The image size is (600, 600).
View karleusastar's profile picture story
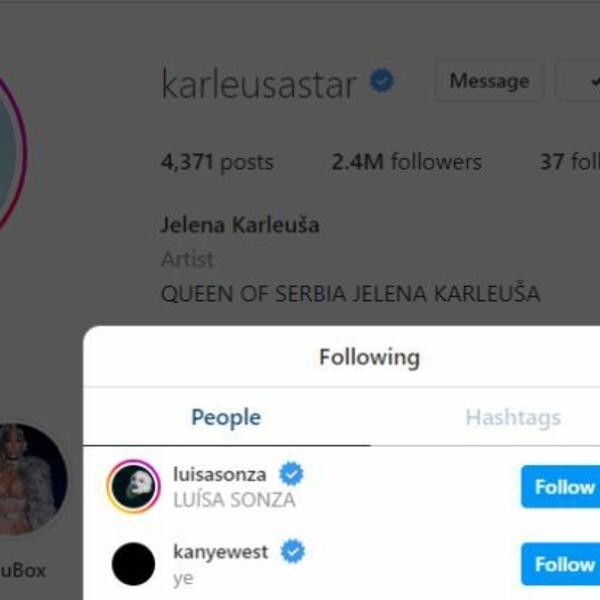pos(11,153)
